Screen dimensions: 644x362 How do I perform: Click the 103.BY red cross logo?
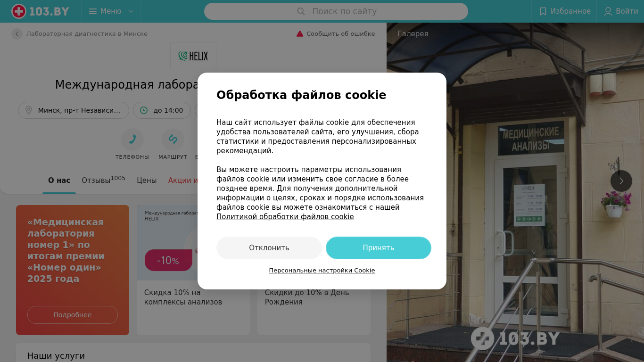19,11
